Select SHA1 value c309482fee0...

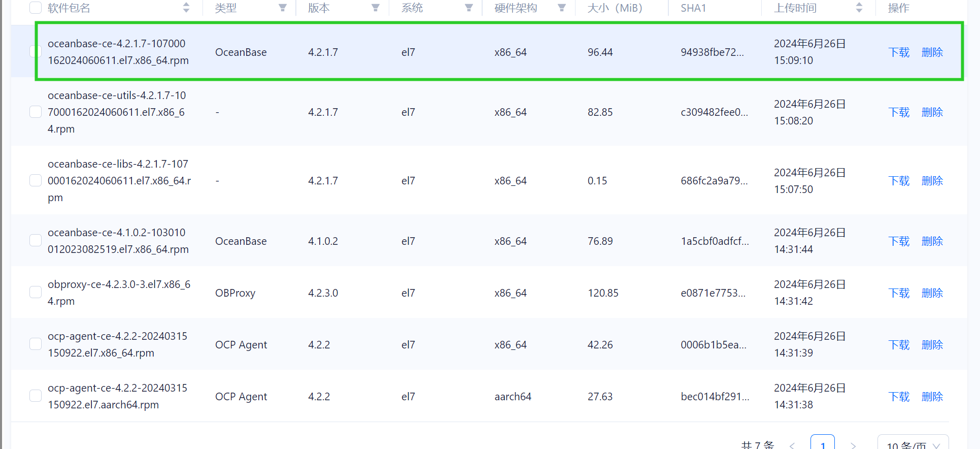tap(714, 112)
